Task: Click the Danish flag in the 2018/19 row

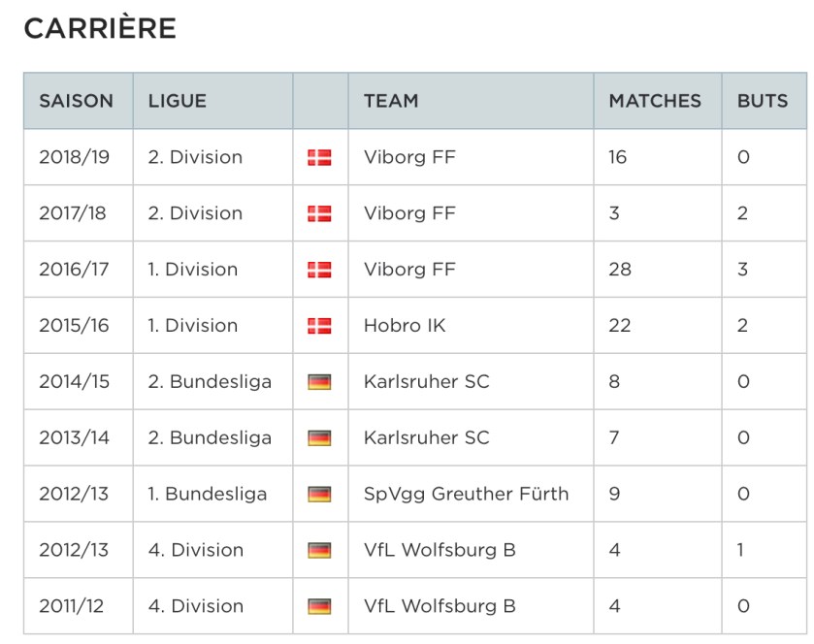Action: [319, 157]
